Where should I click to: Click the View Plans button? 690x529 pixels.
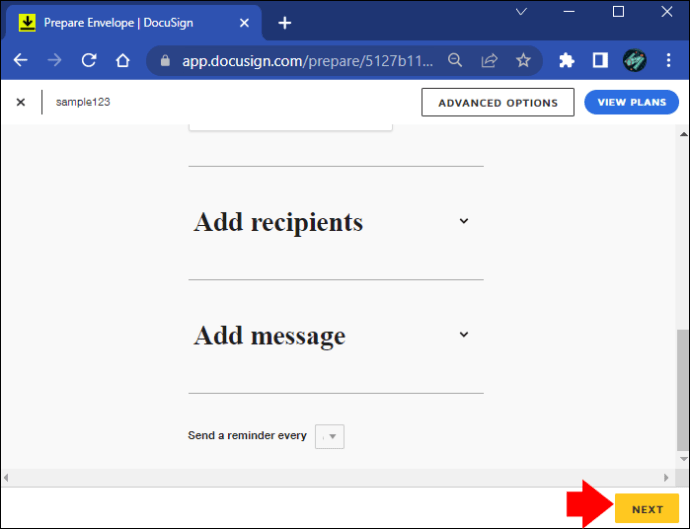631,102
